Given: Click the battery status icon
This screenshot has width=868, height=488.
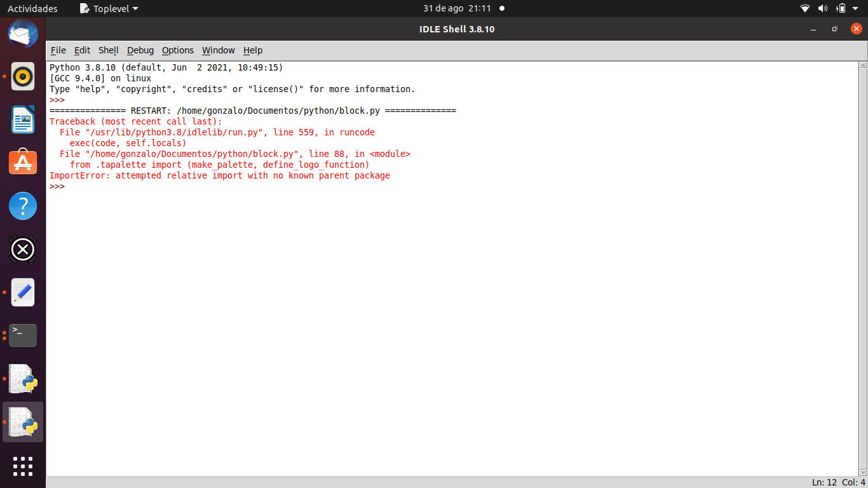Looking at the screenshot, I should tap(841, 8).
